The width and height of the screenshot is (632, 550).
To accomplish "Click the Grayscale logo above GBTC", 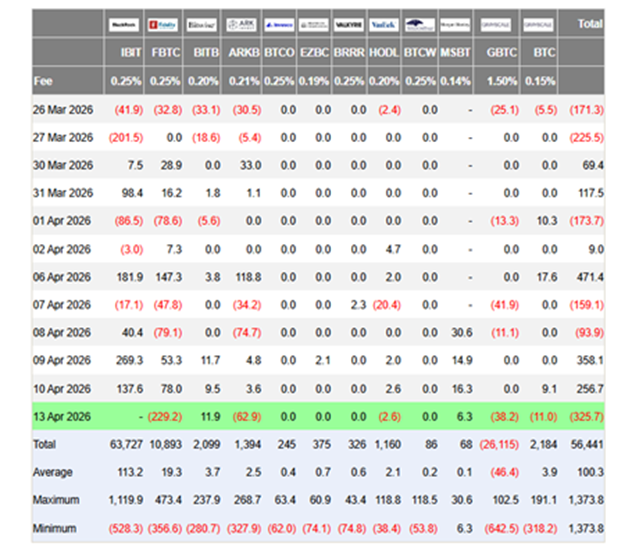I will tap(496, 25).
